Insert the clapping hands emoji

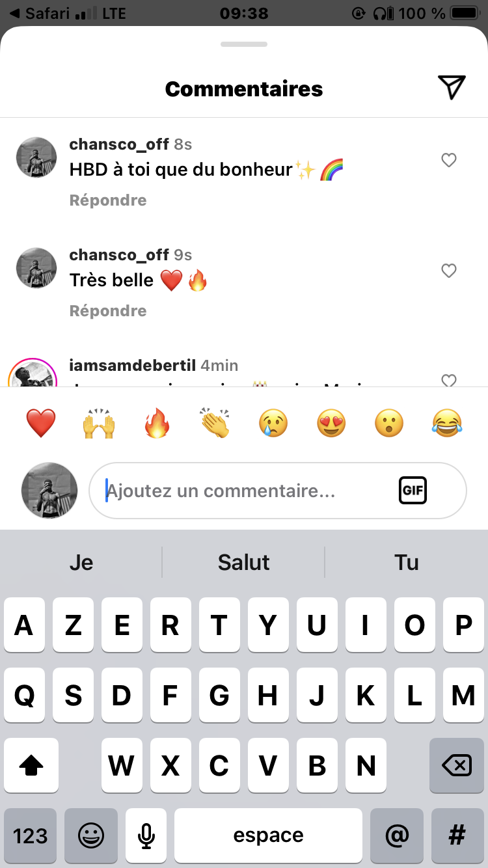pos(215,424)
